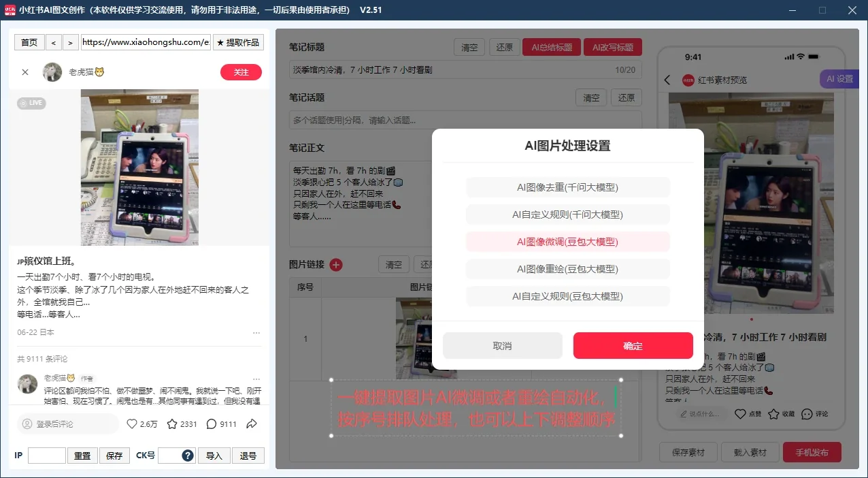The height and width of the screenshot is (478, 868).
Task: Click the 红书素材预览 title in phone preview
Action: [722, 80]
